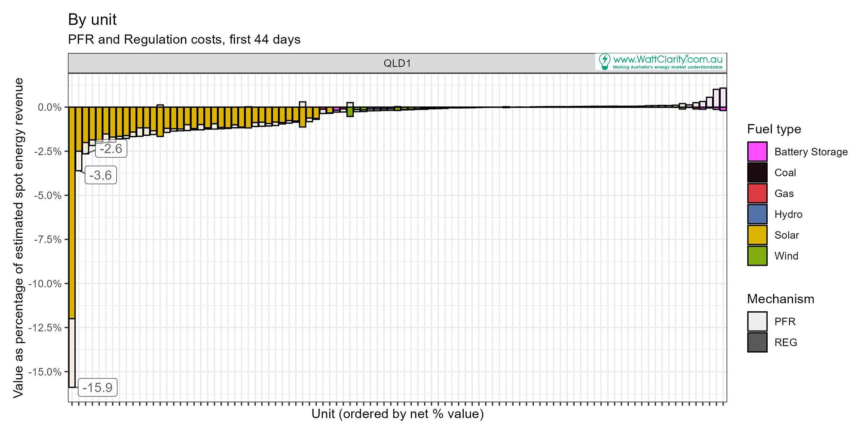Click the 'Fuel type' legend heading
Image resolution: width=868 pixels, height=434 pixels.
[774, 129]
